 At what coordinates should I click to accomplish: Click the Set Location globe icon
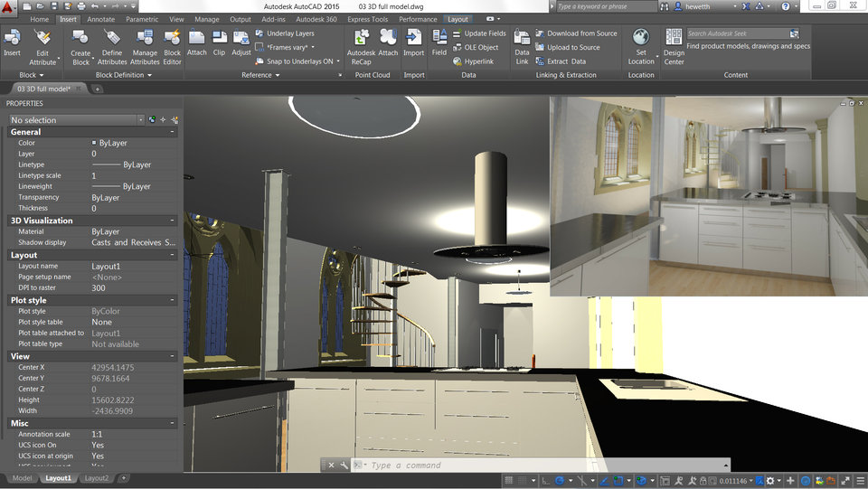(641, 39)
